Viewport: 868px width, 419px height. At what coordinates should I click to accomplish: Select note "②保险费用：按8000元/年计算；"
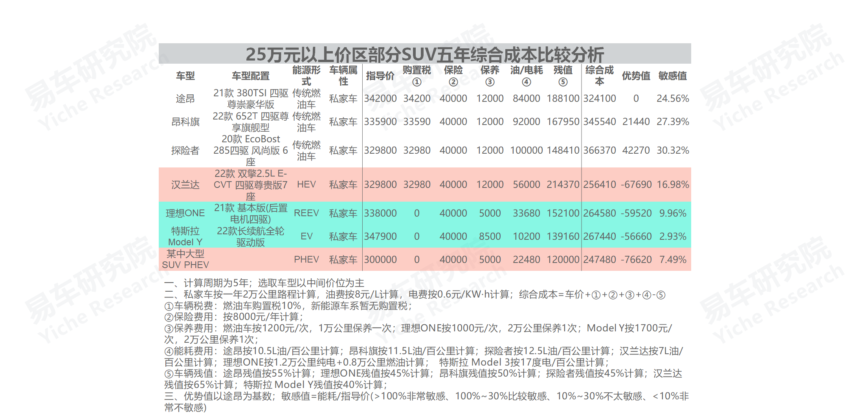coord(233,317)
